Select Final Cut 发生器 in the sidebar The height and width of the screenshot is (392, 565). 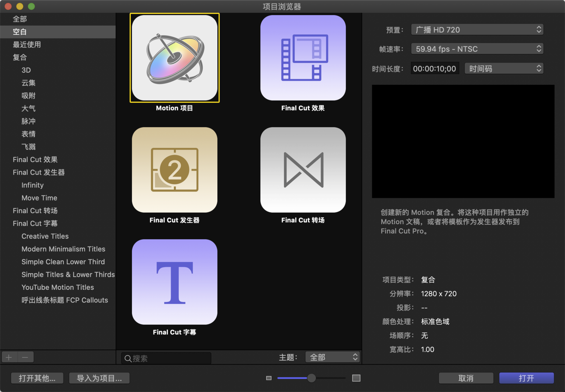point(58,173)
